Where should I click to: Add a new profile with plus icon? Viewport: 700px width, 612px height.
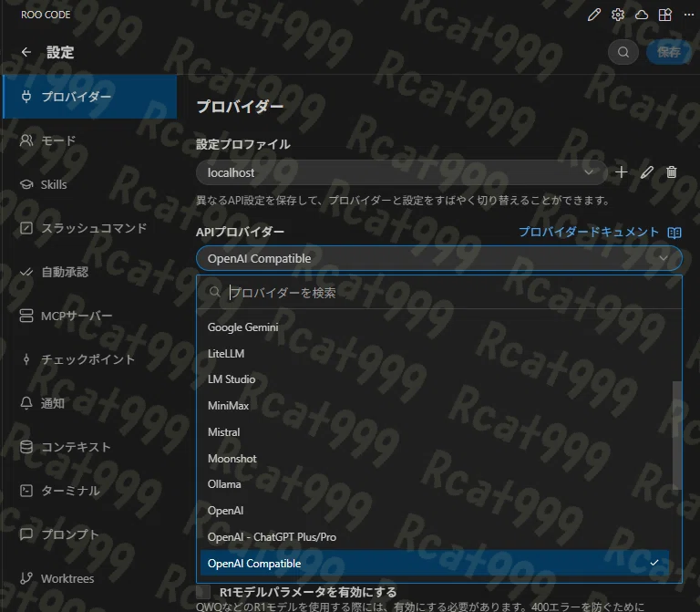coord(621,172)
